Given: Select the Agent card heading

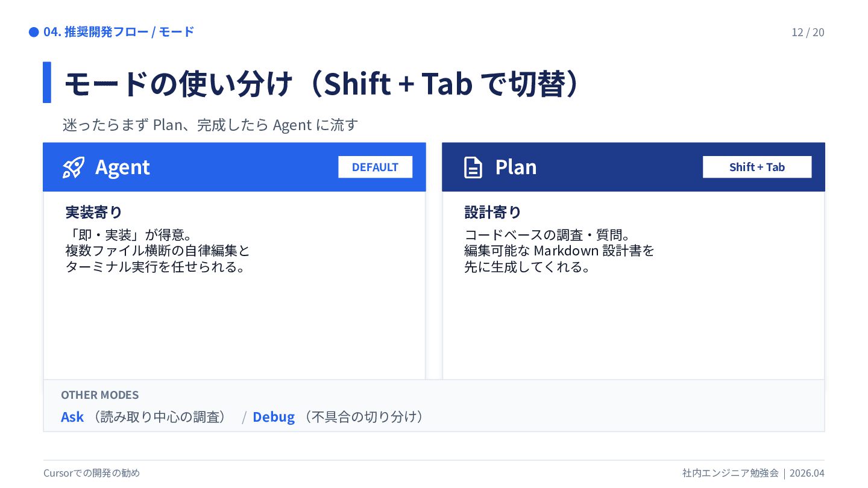Looking at the screenshot, I should click(x=122, y=167).
